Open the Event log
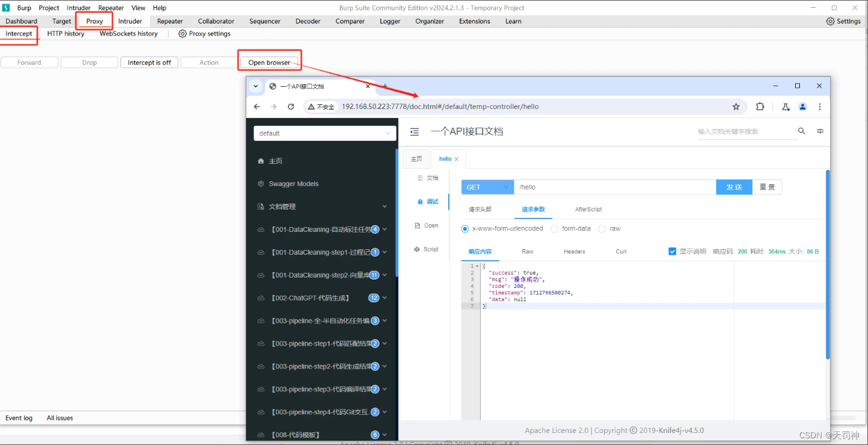The height and width of the screenshot is (445, 868). coord(19,418)
